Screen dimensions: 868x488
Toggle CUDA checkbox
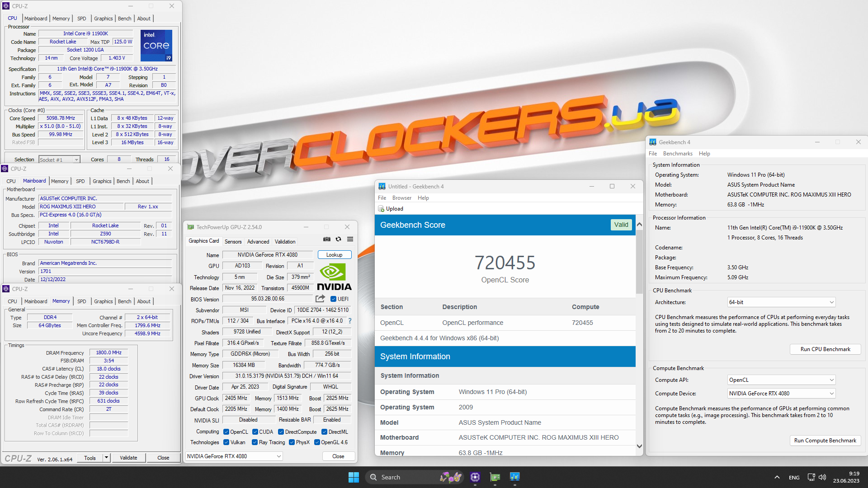(x=255, y=432)
